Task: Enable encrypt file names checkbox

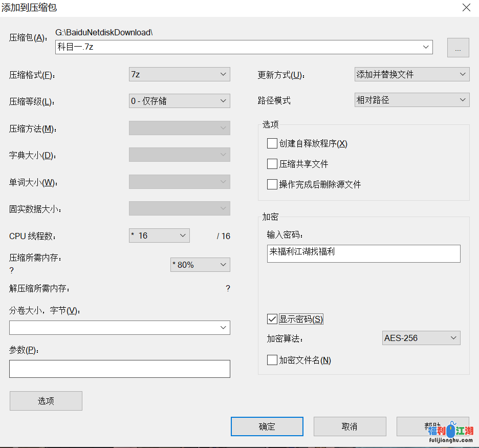Action: (272, 360)
